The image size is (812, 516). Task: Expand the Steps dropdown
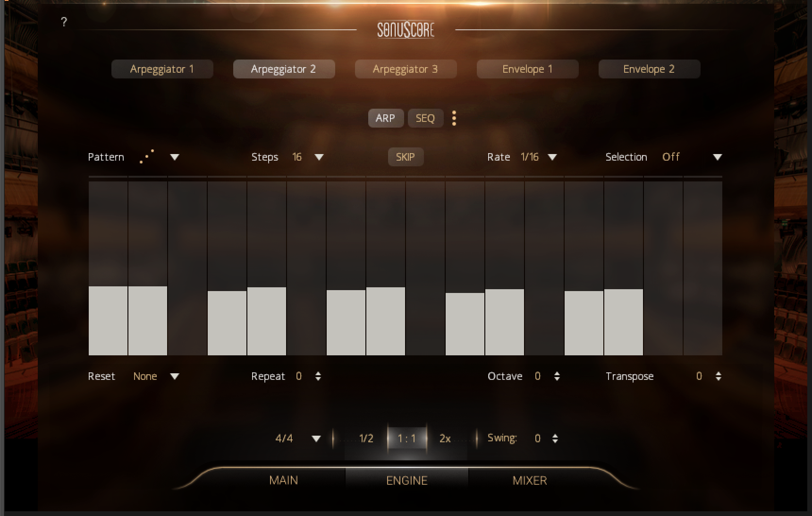coord(319,157)
